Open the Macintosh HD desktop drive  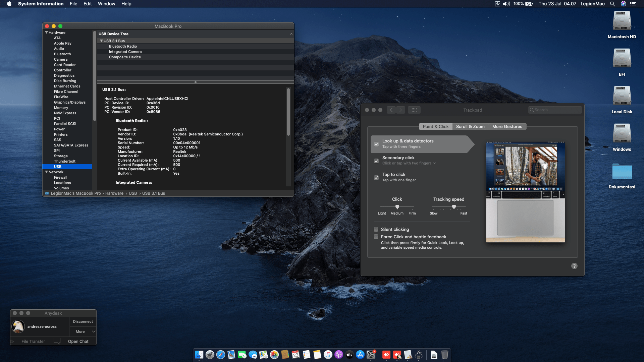(x=622, y=21)
